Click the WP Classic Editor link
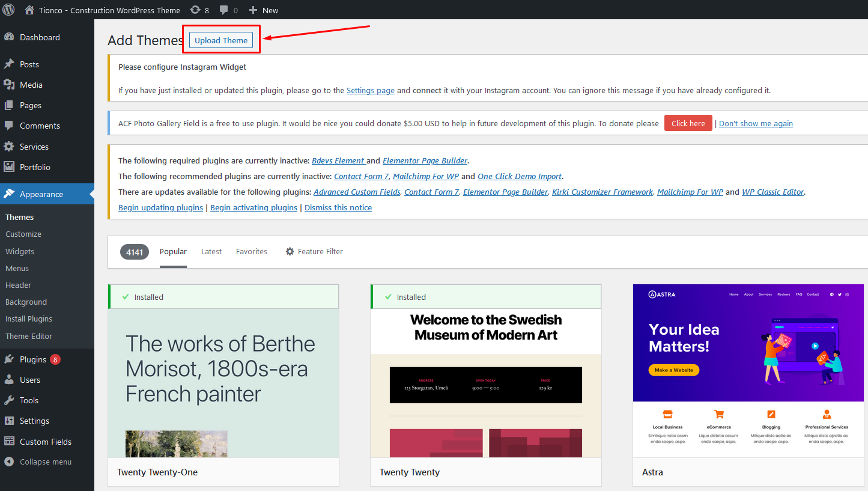 click(773, 192)
